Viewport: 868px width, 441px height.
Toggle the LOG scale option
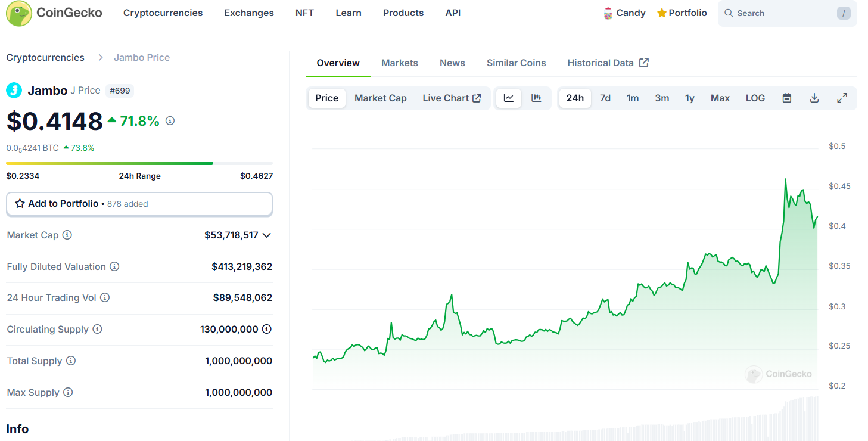click(755, 98)
